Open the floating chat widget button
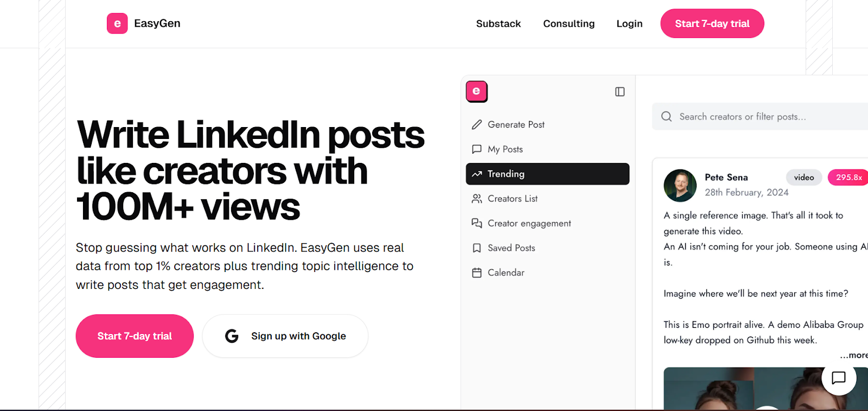This screenshot has width=868, height=411. coord(839,377)
